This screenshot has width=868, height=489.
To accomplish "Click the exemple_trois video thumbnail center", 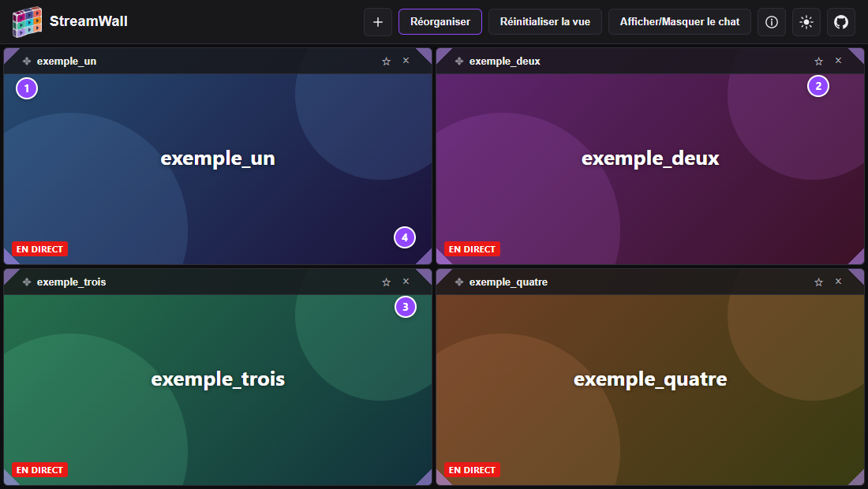I will tap(218, 390).
